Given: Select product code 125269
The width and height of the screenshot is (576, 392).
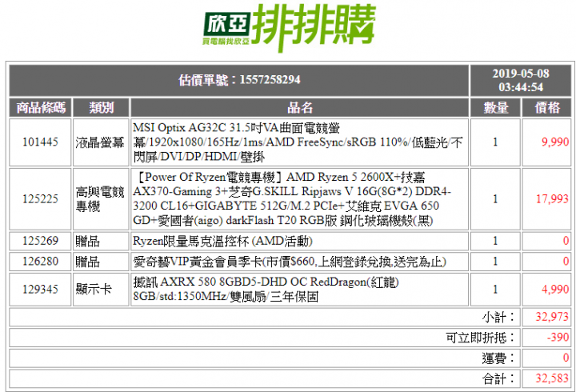Looking at the screenshot, I should [x=41, y=241].
